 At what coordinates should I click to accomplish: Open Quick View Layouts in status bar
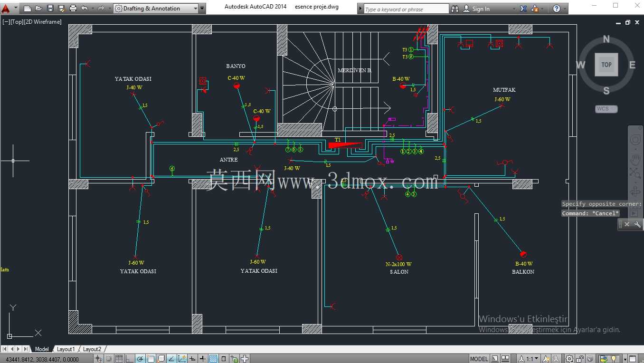(495, 359)
